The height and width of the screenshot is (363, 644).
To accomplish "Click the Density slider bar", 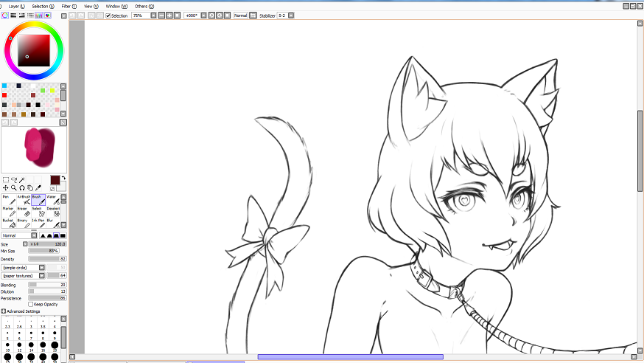I will pyautogui.click(x=43, y=259).
